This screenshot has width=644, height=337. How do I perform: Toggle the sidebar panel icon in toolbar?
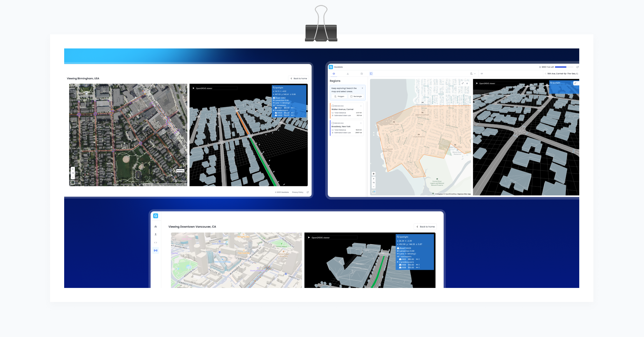[x=371, y=74]
